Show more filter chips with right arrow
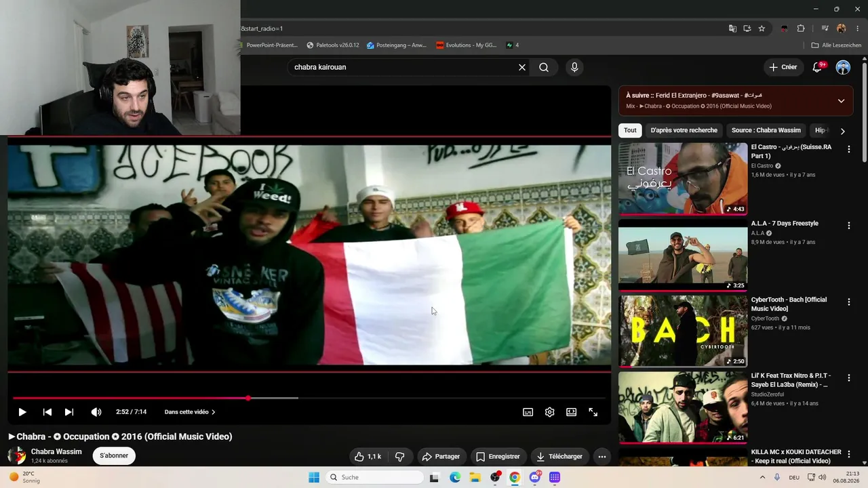Image resolution: width=868 pixels, height=488 pixels. tap(843, 131)
